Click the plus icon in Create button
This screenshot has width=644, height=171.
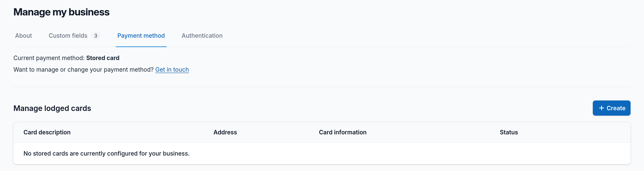pyautogui.click(x=602, y=108)
